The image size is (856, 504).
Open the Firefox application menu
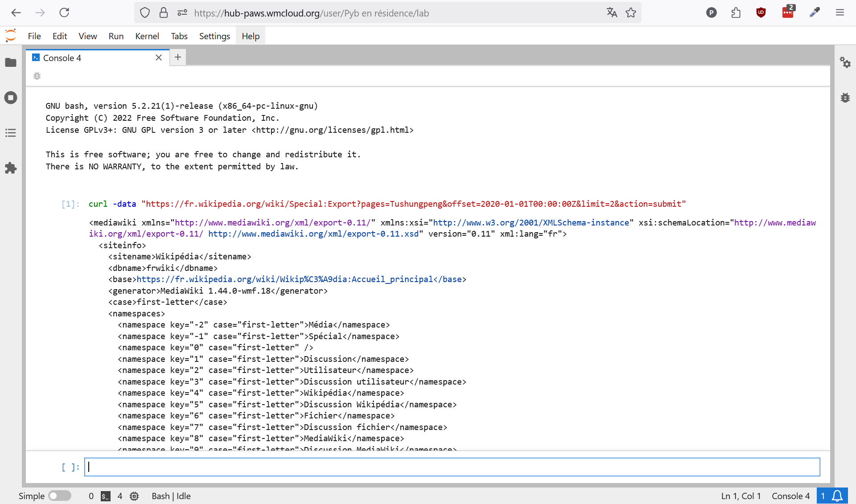840,12
